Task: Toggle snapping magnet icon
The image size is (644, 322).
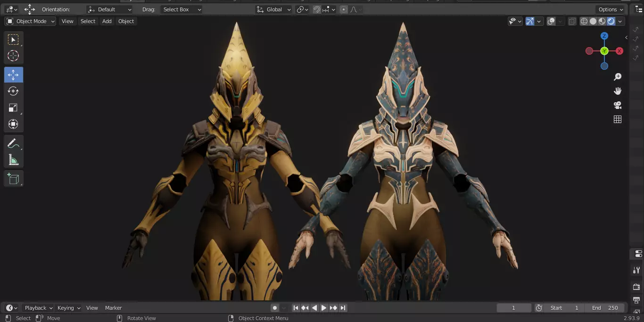Action: [x=317, y=9]
